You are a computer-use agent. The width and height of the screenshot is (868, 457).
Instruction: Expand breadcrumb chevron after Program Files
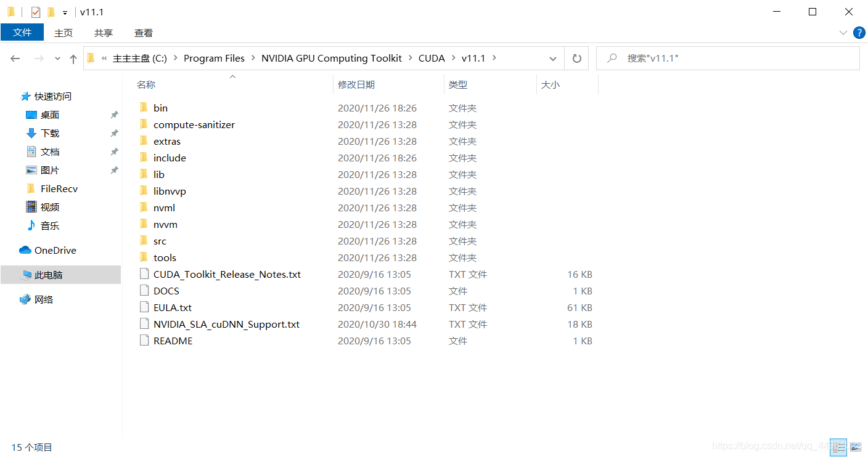pyautogui.click(x=253, y=58)
